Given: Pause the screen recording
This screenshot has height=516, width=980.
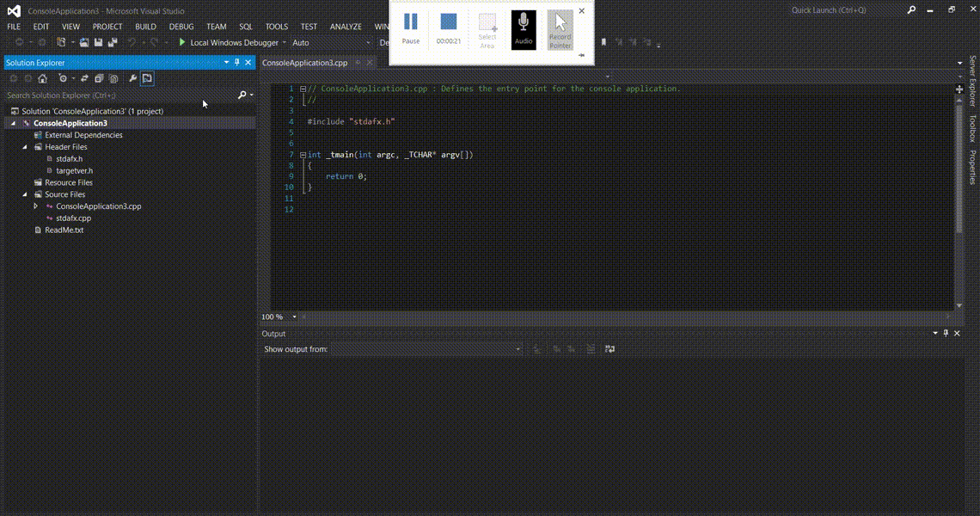Looking at the screenshot, I should coord(411,28).
